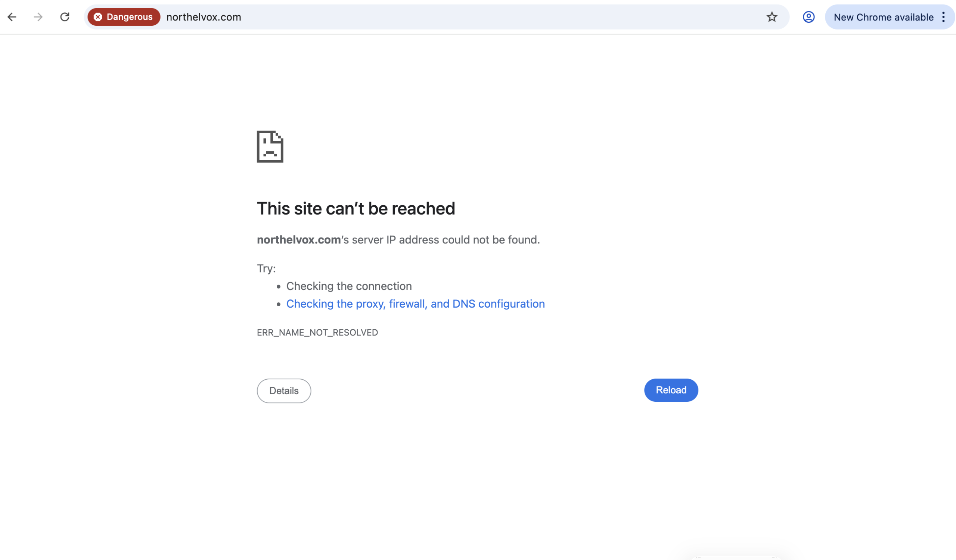Click the "Try:" label
The image size is (956, 560).
point(266,268)
